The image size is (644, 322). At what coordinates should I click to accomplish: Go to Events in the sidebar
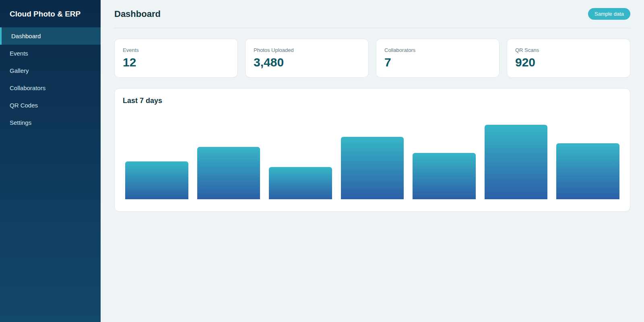point(50,54)
